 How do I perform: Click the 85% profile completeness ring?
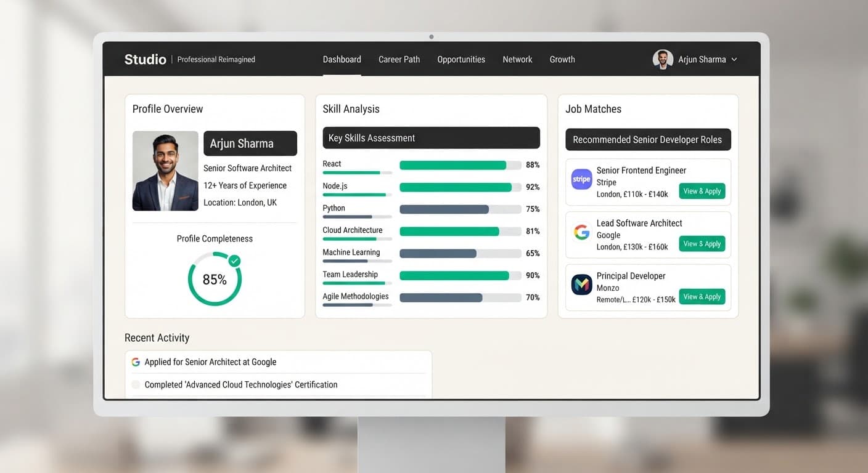click(215, 280)
